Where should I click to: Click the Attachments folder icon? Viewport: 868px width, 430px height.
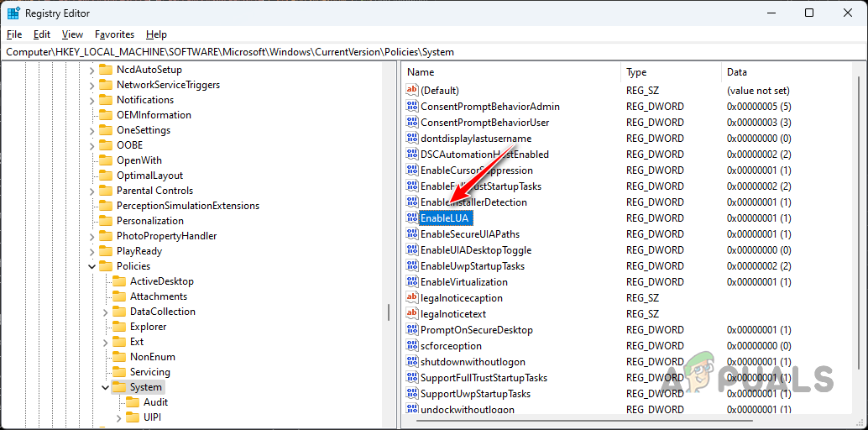(119, 296)
